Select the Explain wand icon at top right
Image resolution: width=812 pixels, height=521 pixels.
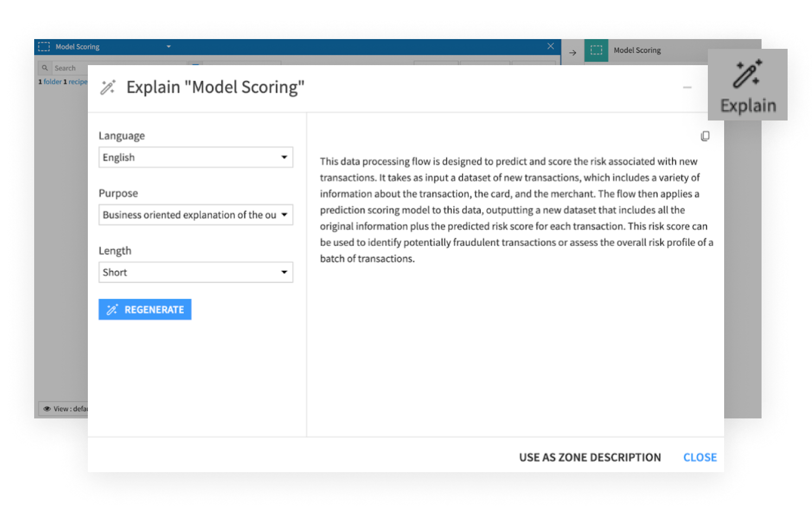point(747,73)
